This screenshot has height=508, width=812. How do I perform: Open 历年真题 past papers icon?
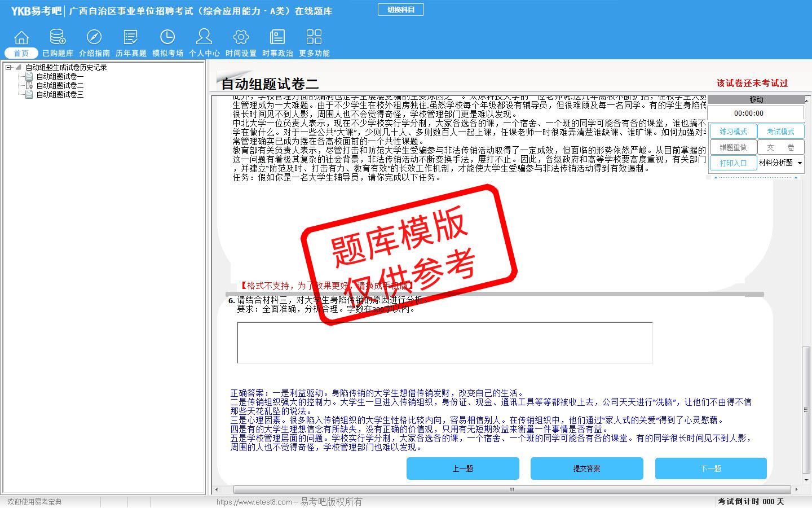click(131, 37)
